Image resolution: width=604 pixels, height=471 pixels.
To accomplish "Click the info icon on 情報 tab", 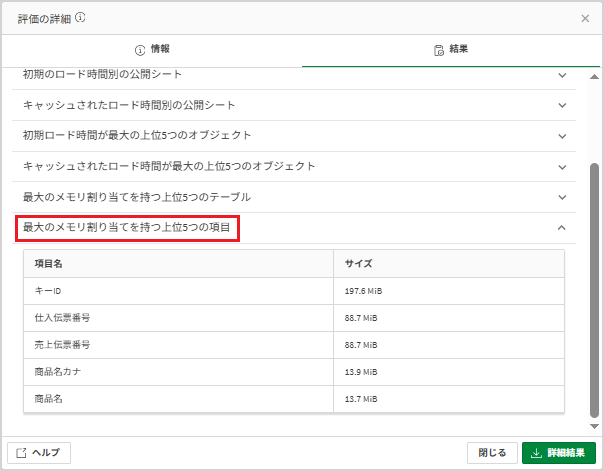I will 140,50.
